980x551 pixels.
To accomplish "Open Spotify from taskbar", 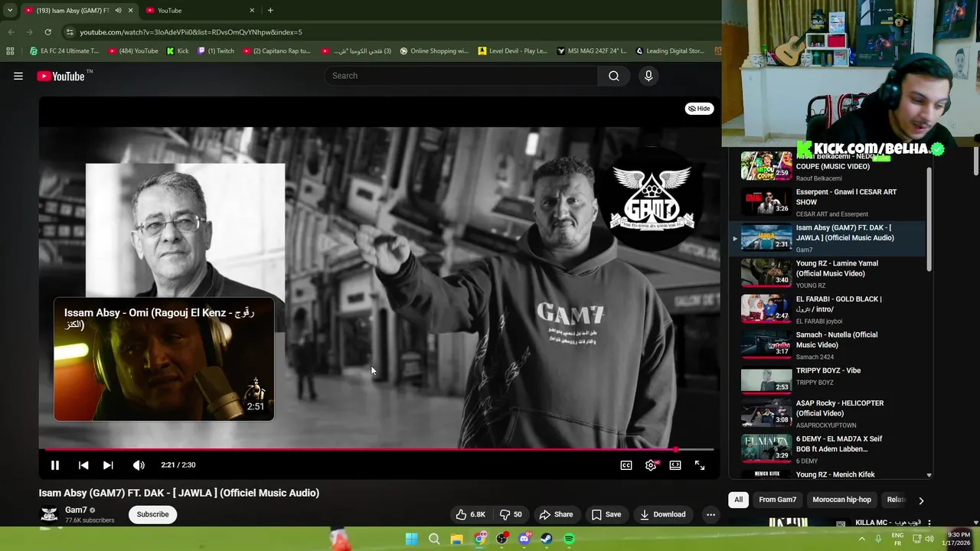I will tap(569, 539).
